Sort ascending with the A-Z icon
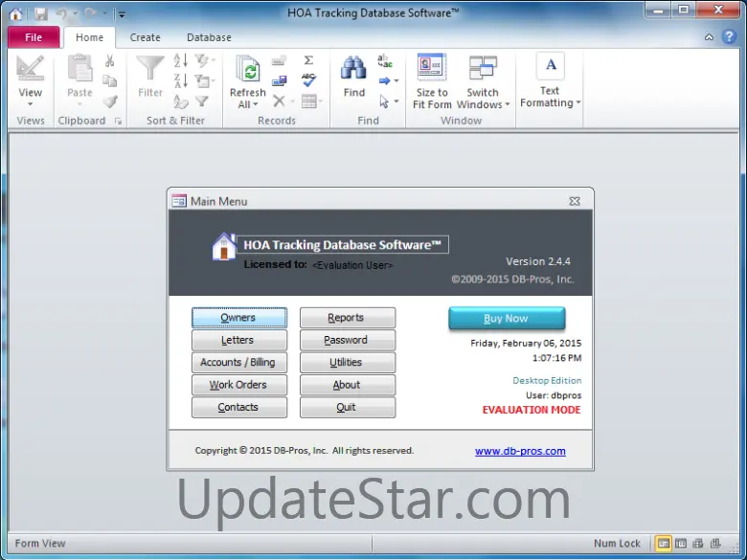The image size is (747, 560). point(180,60)
